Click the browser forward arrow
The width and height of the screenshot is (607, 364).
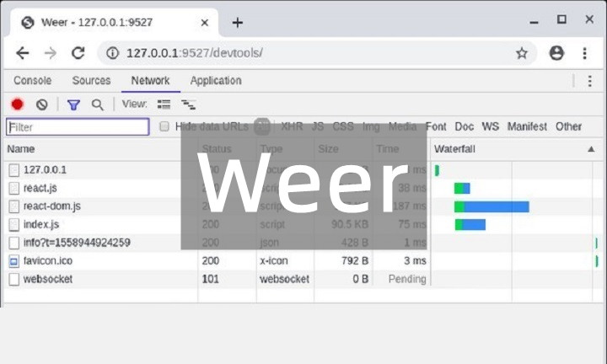point(51,53)
